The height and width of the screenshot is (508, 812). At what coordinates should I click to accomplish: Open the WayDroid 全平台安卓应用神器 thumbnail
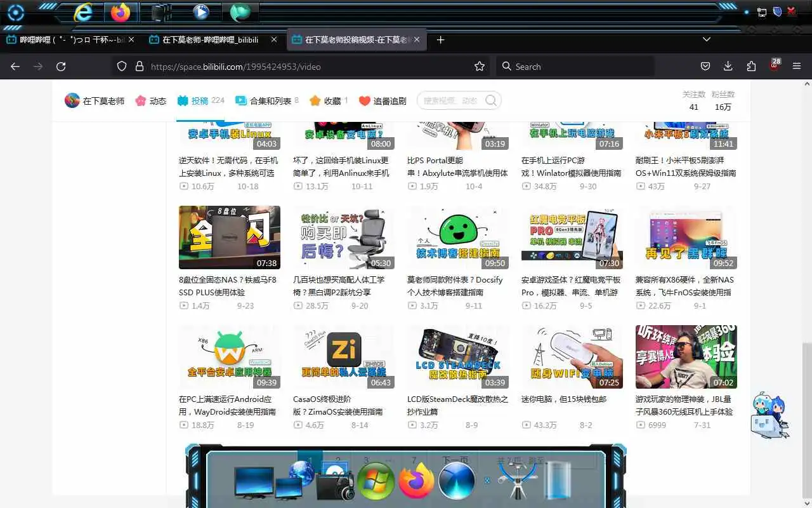(x=230, y=357)
